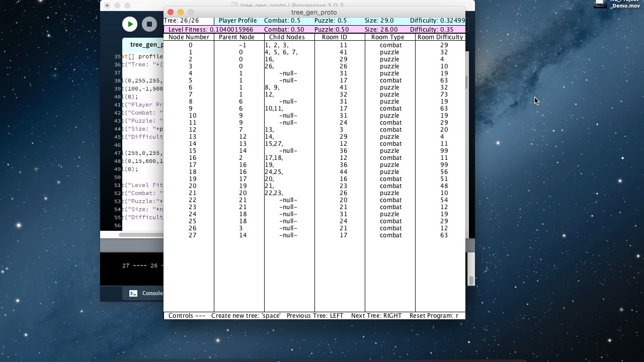Image resolution: width=644 pixels, height=362 pixels.
Task: Click room difficulty '56' of node 18
Action: pos(444,172)
